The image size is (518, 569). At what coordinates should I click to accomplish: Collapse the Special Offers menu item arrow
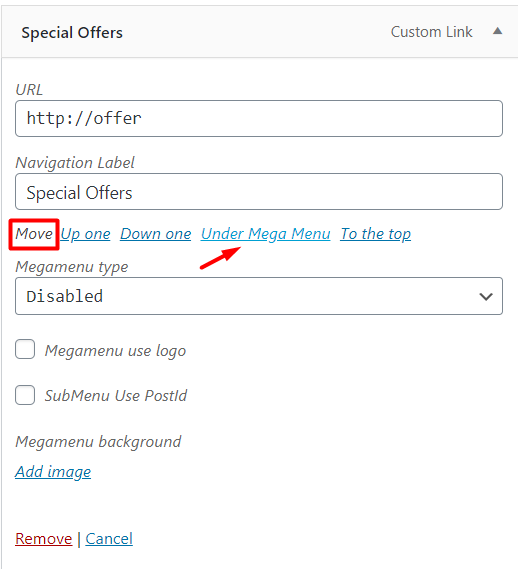pos(497,32)
